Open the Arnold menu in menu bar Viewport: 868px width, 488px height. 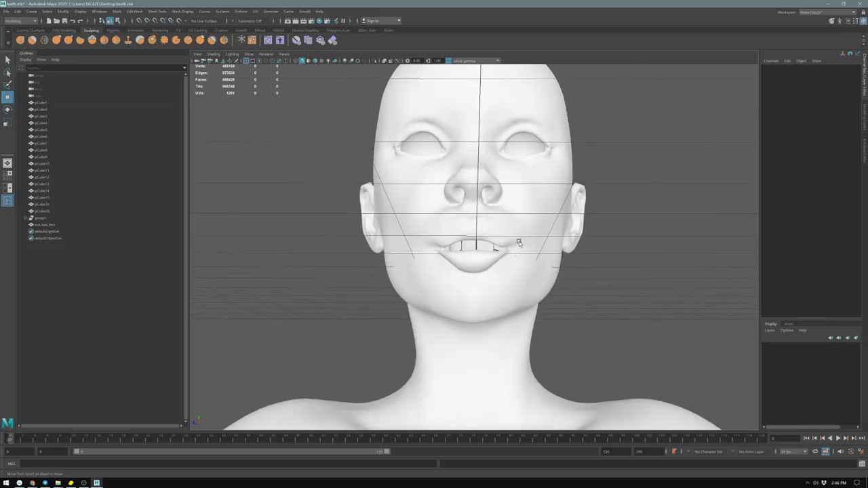click(x=304, y=12)
